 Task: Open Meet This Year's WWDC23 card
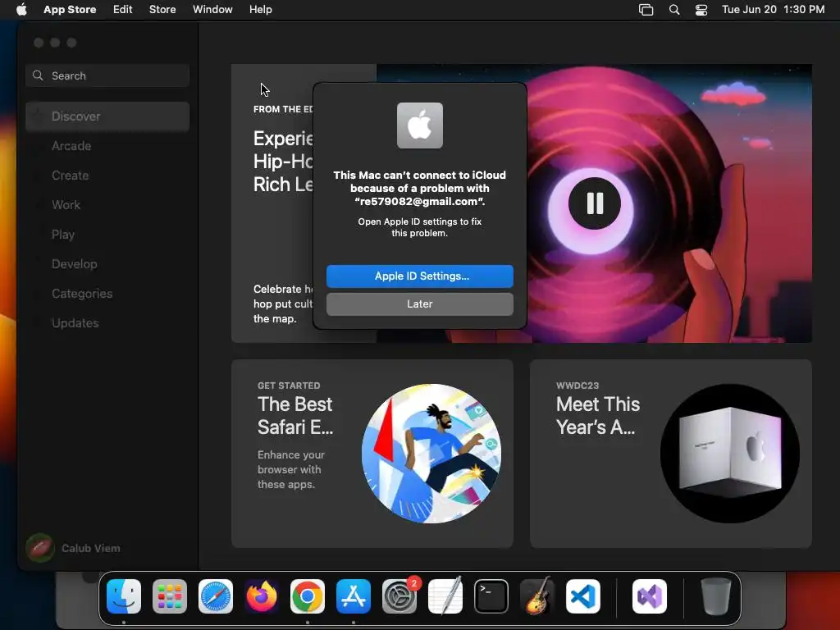click(x=671, y=453)
